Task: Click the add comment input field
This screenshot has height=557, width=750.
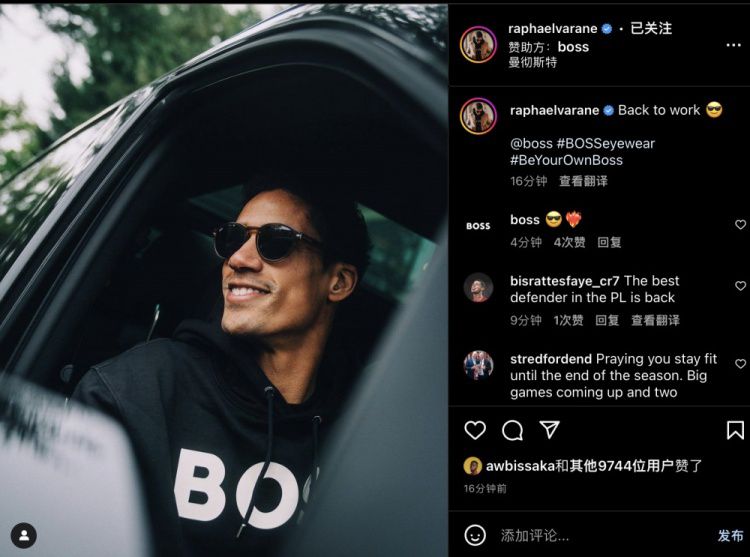Action: (603, 535)
